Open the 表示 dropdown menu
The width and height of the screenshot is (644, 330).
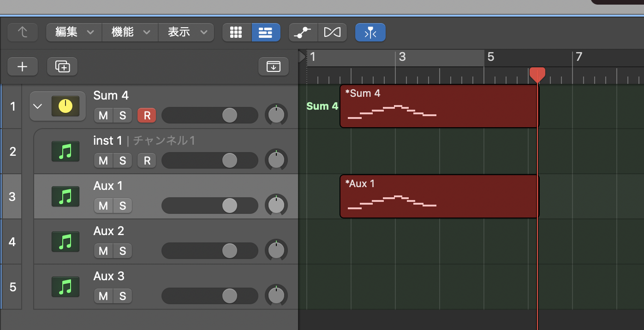pos(186,32)
